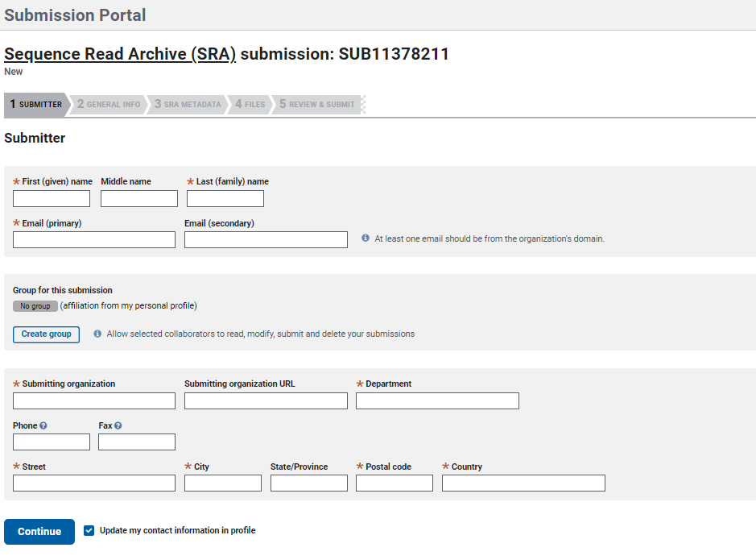This screenshot has width=756, height=560.
Task: Click the Submission Portal header title
Action: (75, 15)
